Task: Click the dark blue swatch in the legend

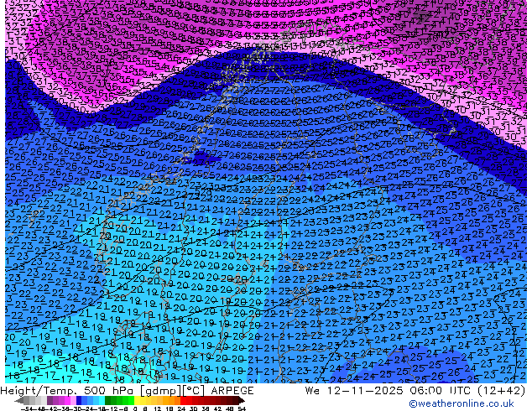Action: click(79, 400)
